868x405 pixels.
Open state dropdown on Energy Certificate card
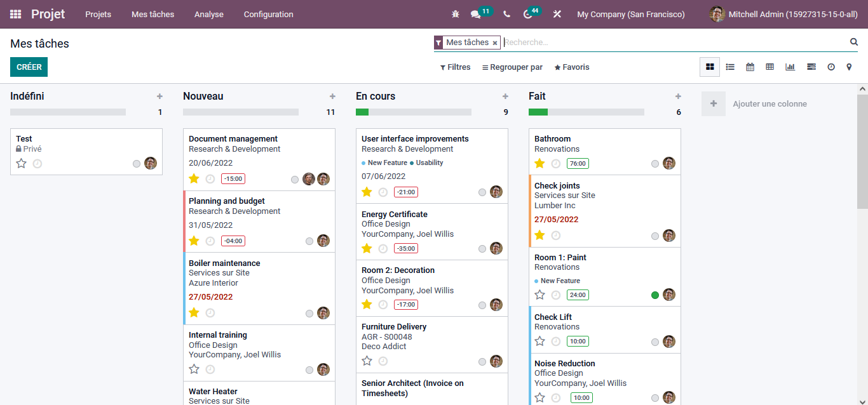click(x=482, y=249)
